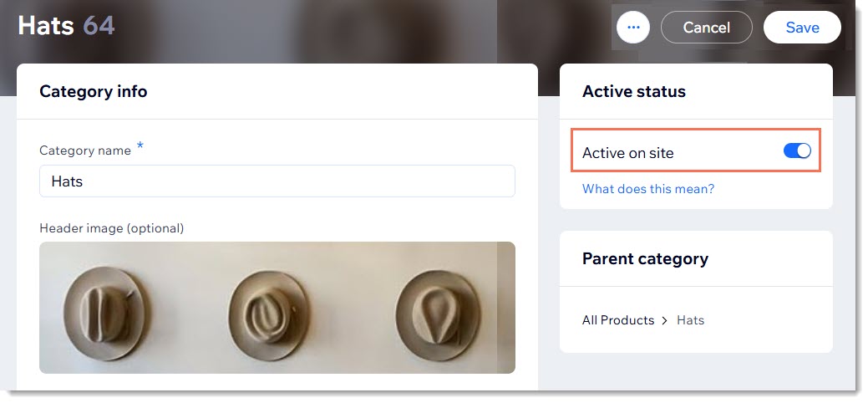
Task: Click the Category name label
Action: click(x=85, y=150)
